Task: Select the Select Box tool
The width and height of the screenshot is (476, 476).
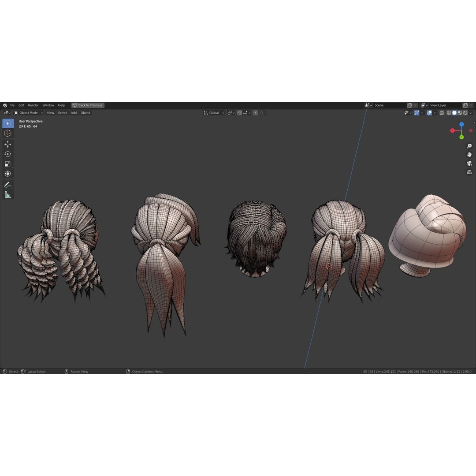Action: click(x=8, y=123)
